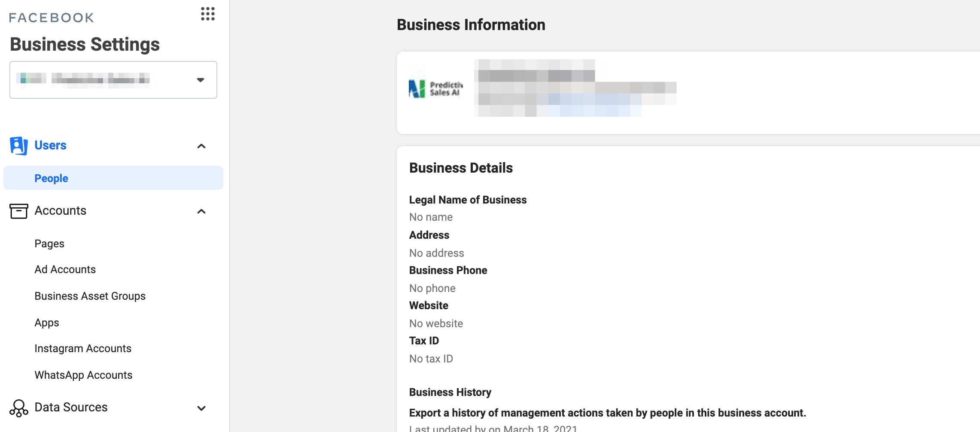Viewport: 980px width, 432px height.
Task: Click the Data Sources label
Action: pos(71,407)
